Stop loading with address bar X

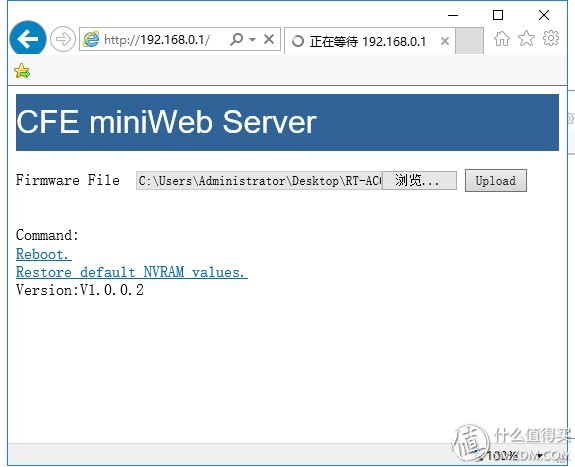(x=269, y=39)
